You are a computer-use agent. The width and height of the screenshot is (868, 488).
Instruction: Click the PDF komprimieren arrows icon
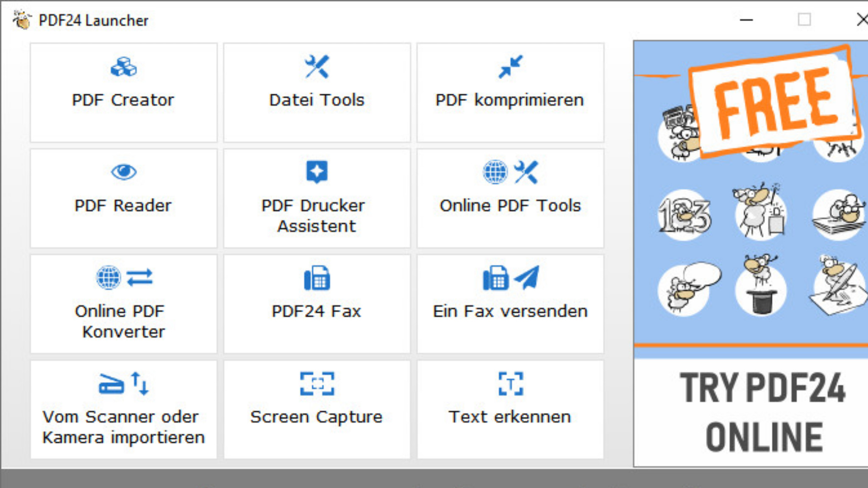(x=510, y=67)
